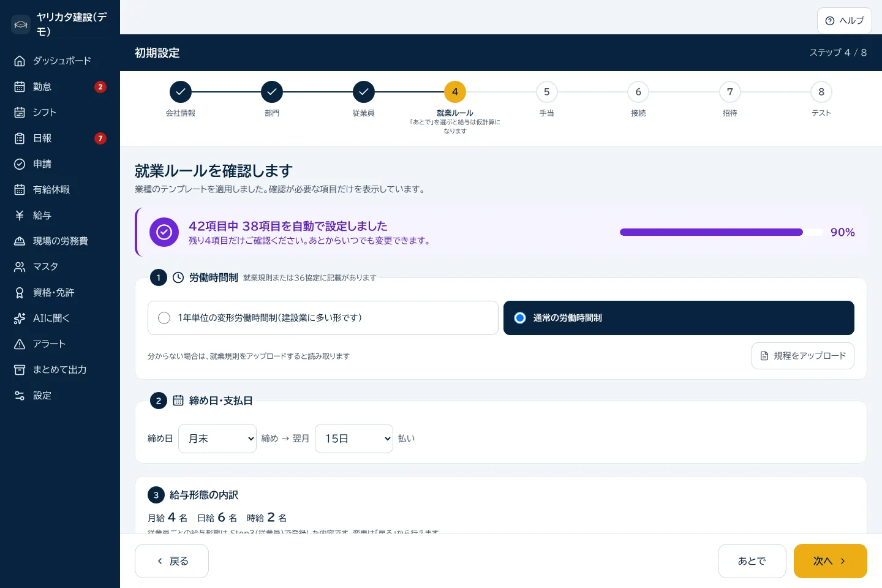Open the AIに聞く sparkle icon
This screenshot has height=588, width=882.
[x=20, y=318]
